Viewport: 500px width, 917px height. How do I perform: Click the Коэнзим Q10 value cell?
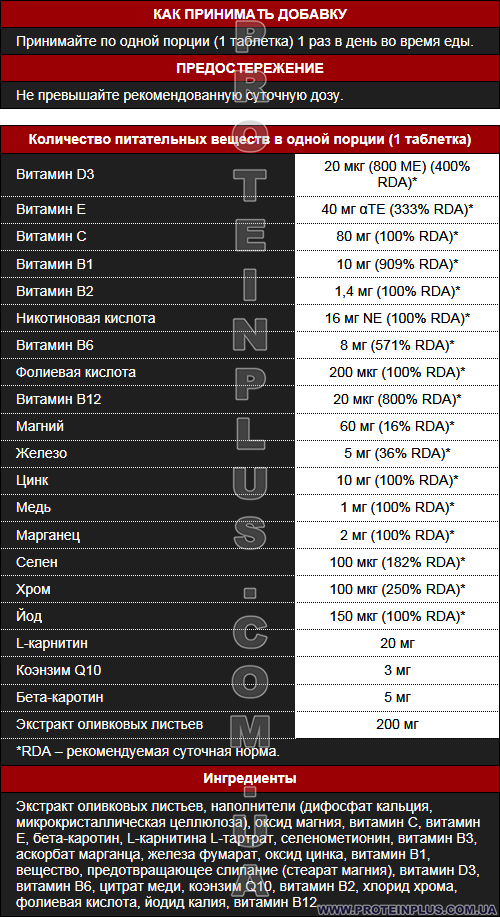click(x=397, y=670)
